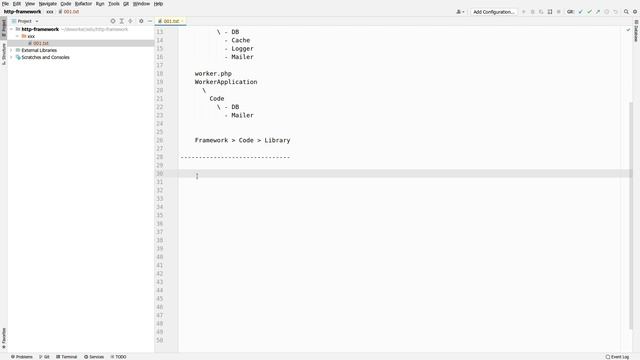Open the user account dropdown
The height and width of the screenshot is (360, 640).
pyautogui.click(x=460, y=12)
